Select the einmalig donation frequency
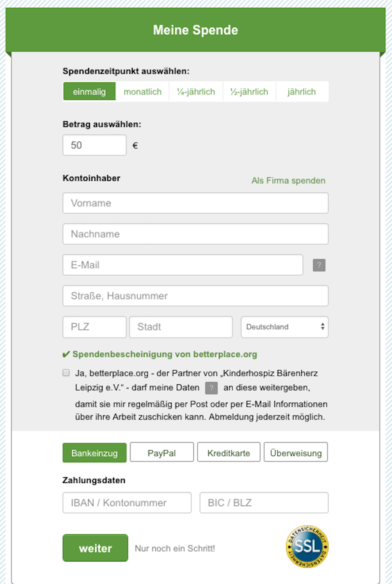 click(89, 92)
